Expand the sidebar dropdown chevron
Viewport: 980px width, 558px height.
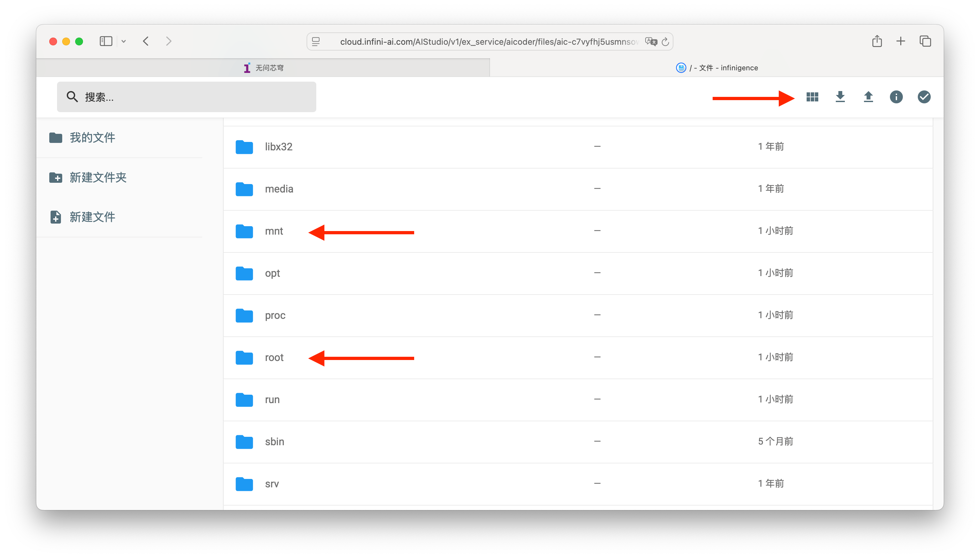(123, 41)
